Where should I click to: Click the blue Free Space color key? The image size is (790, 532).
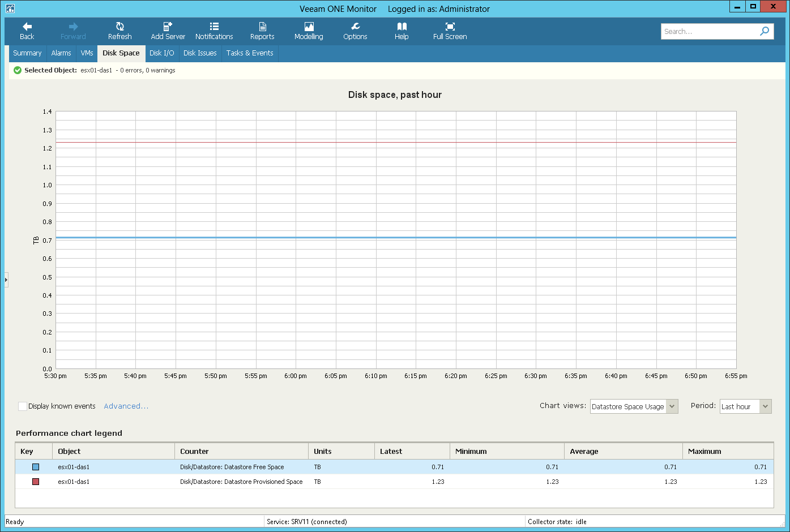(36, 467)
